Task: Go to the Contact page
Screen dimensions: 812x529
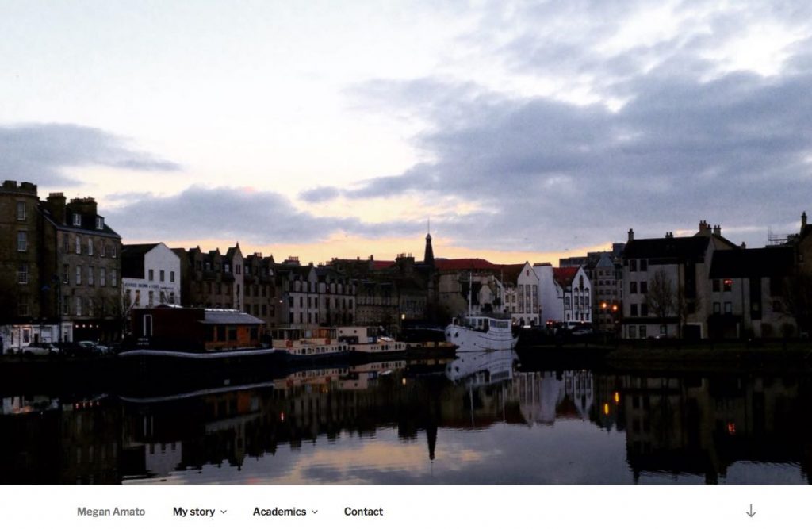Action: click(x=363, y=512)
